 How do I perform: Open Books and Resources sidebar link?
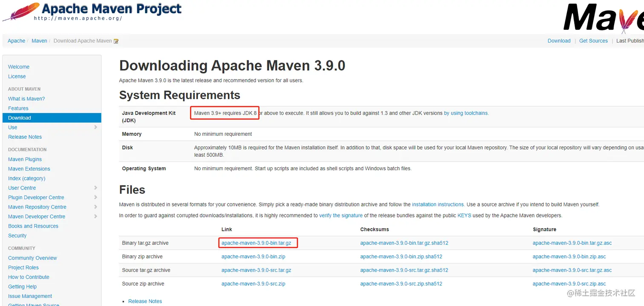[x=33, y=226]
